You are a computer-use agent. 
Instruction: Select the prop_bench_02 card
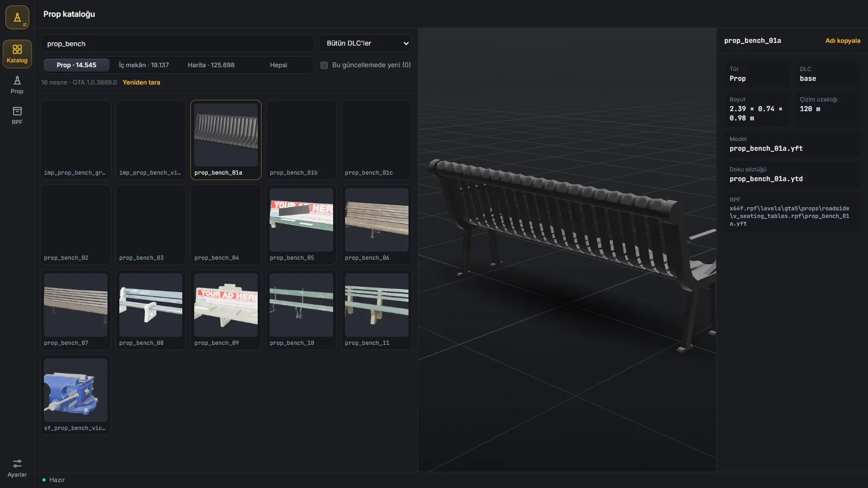point(75,225)
